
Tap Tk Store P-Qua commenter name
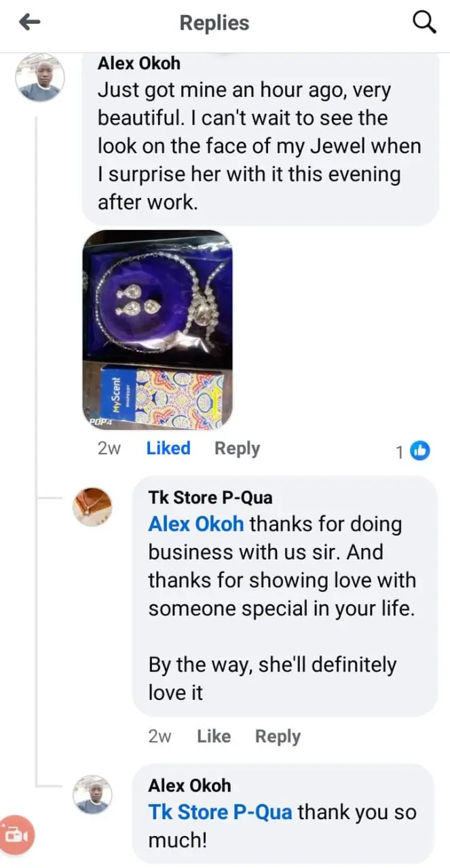210,497
